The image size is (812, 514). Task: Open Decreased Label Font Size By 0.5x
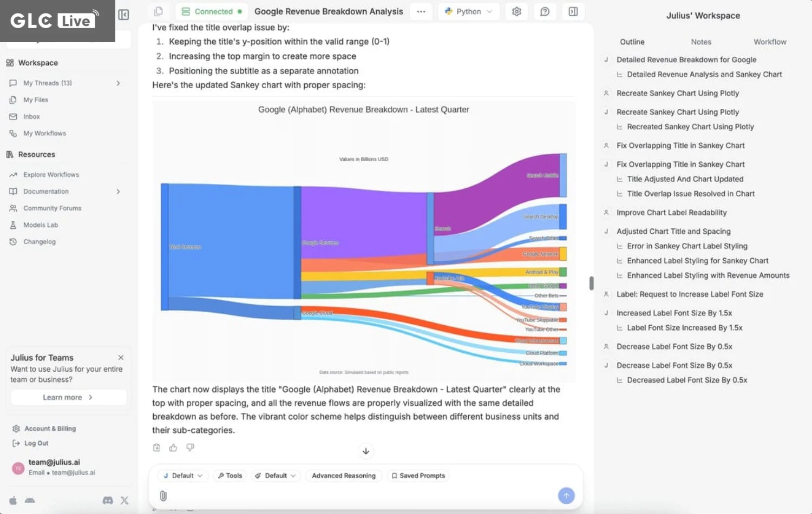pos(687,380)
